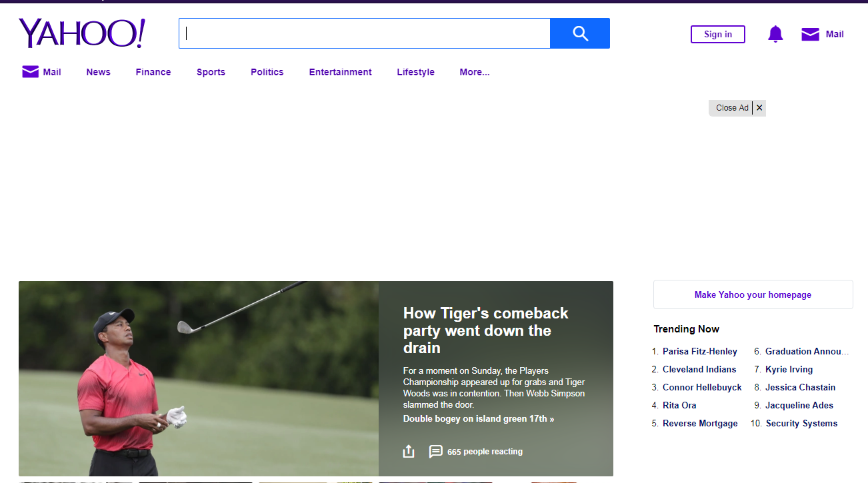Image resolution: width=868 pixels, height=483 pixels.
Task: Open trending topic Jessica Chastain
Action: point(800,387)
